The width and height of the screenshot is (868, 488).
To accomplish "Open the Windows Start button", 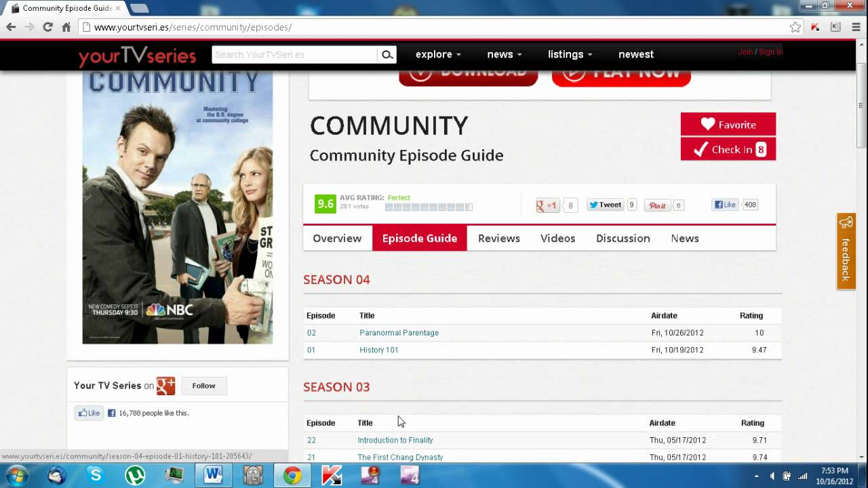I will (x=16, y=476).
